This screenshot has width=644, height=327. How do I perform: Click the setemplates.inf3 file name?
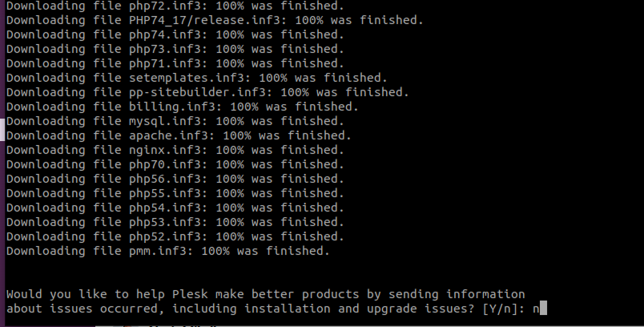coord(186,78)
